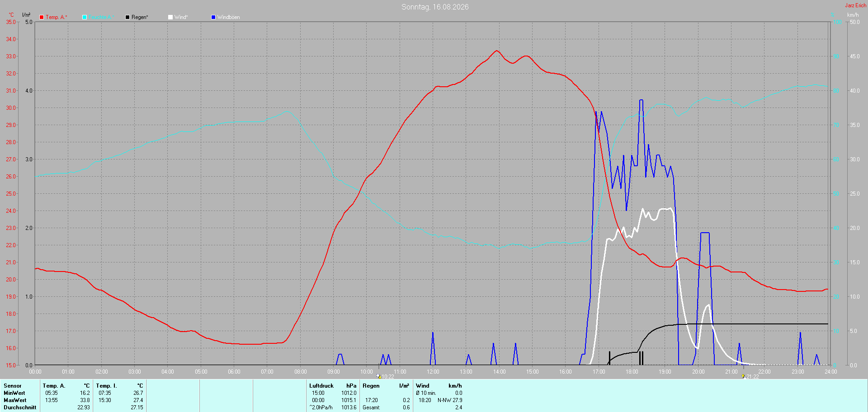868x412 pixels.
Task: Click the Luftdruck header in data table
Action: coord(321,386)
